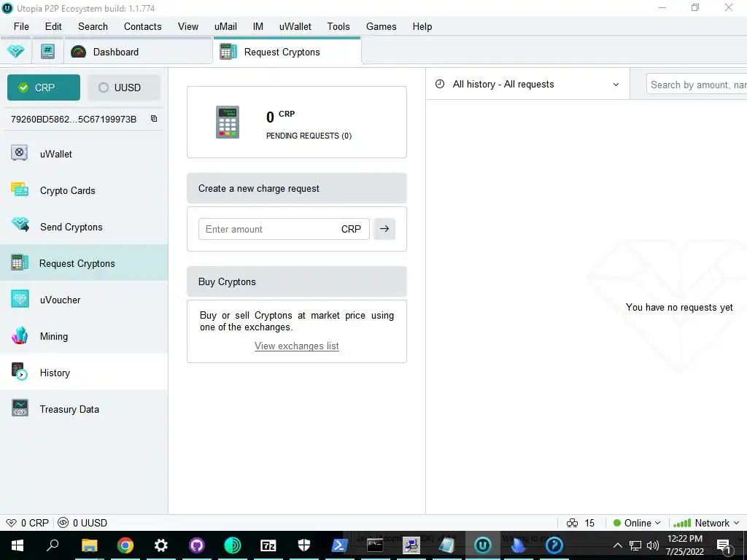The width and height of the screenshot is (747, 560).
Task: Click the Create a new charge request header
Action: coord(297,189)
